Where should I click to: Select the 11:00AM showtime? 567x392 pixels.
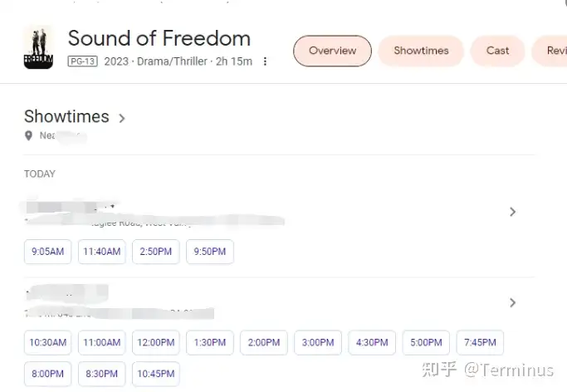click(x=102, y=342)
